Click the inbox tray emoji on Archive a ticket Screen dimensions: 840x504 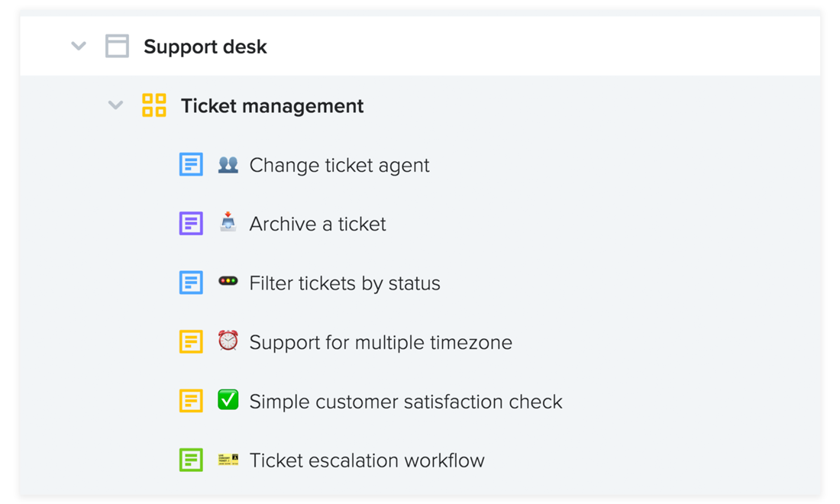[228, 222]
